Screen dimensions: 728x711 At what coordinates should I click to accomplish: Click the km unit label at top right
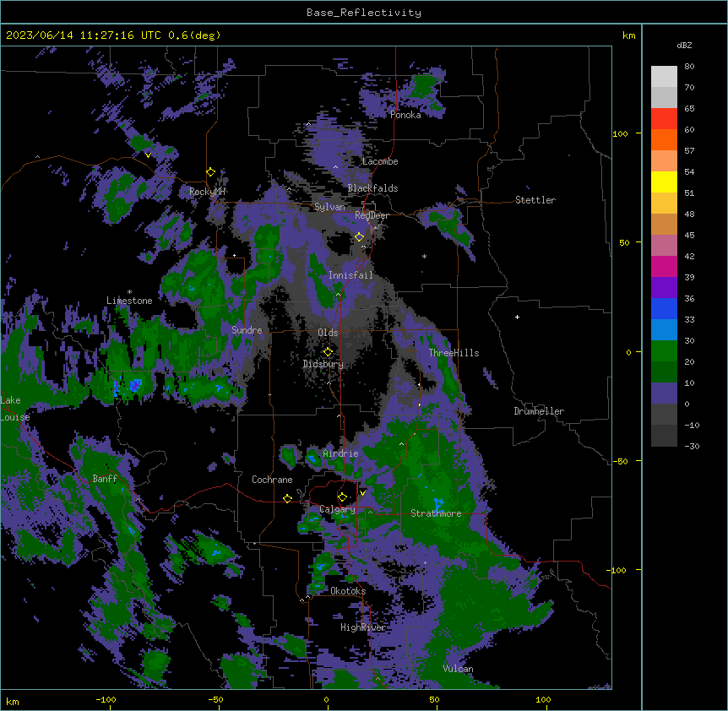pyautogui.click(x=628, y=35)
